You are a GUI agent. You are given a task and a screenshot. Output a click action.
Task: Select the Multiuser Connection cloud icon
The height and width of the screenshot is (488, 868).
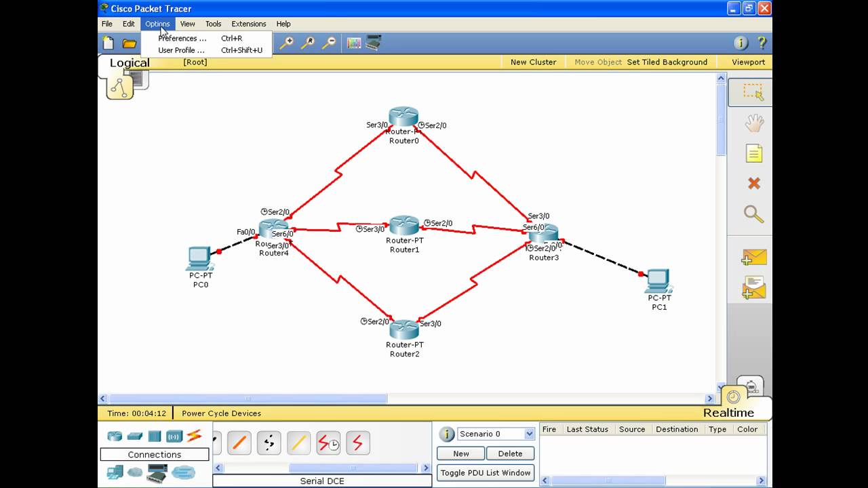(x=183, y=472)
